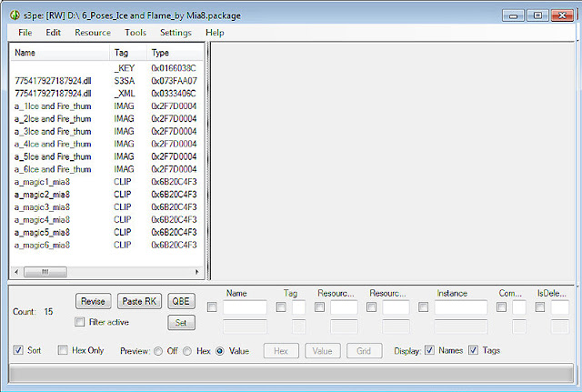Viewport: 582px width, 392px height.
Task: Toggle the first Resourc... filter checkbox
Action: [319, 307]
